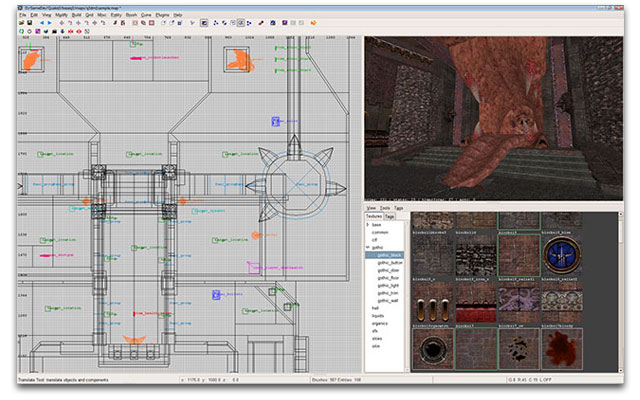This screenshot has width=640, height=400.
Task: Open the Plugins menu
Action: 162,15
